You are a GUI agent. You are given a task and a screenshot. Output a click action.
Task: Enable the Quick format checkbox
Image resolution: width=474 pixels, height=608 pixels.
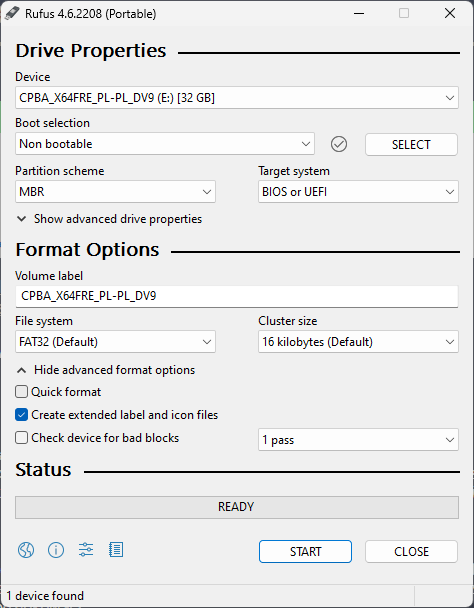[21, 392]
